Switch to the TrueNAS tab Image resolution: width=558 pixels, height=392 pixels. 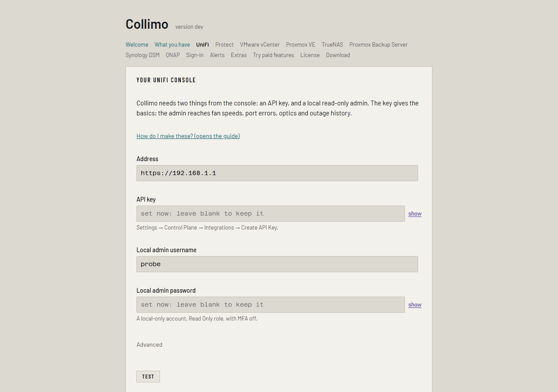click(332, 44)
